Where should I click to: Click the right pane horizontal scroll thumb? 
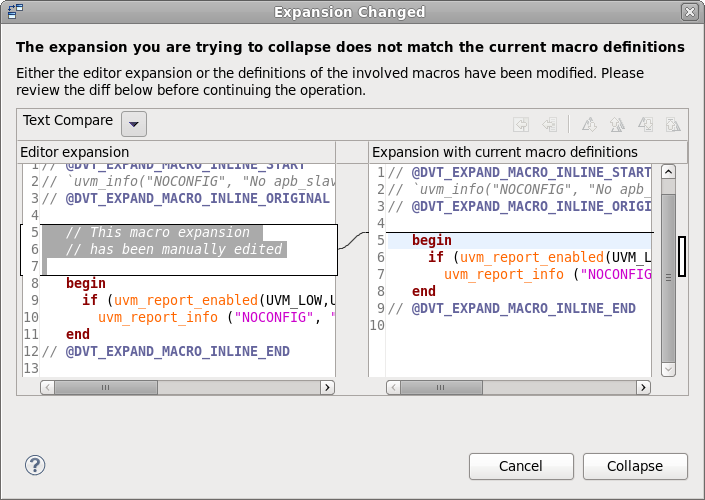[441, 387]
